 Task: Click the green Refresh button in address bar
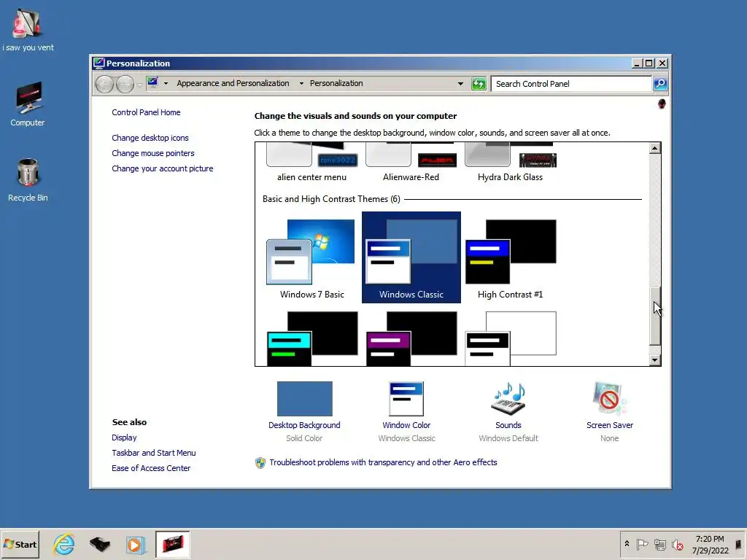[479, 84]
